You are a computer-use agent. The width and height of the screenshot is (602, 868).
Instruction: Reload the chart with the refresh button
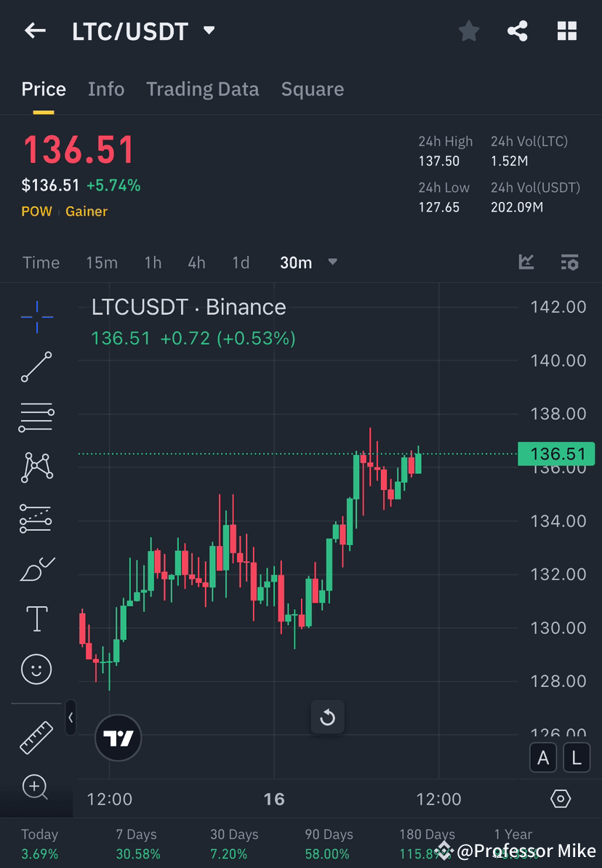click(x=328, y=717)
